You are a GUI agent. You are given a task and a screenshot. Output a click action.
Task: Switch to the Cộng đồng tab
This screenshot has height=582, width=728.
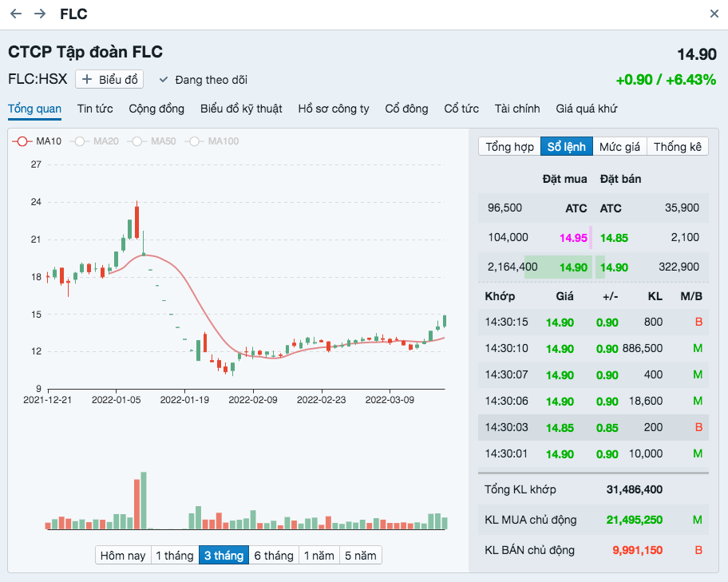[x=156, y=109]
